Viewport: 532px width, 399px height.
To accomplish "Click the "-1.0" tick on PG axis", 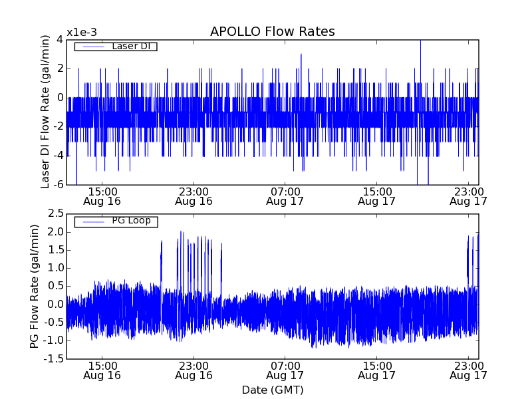I will [53, 340].
